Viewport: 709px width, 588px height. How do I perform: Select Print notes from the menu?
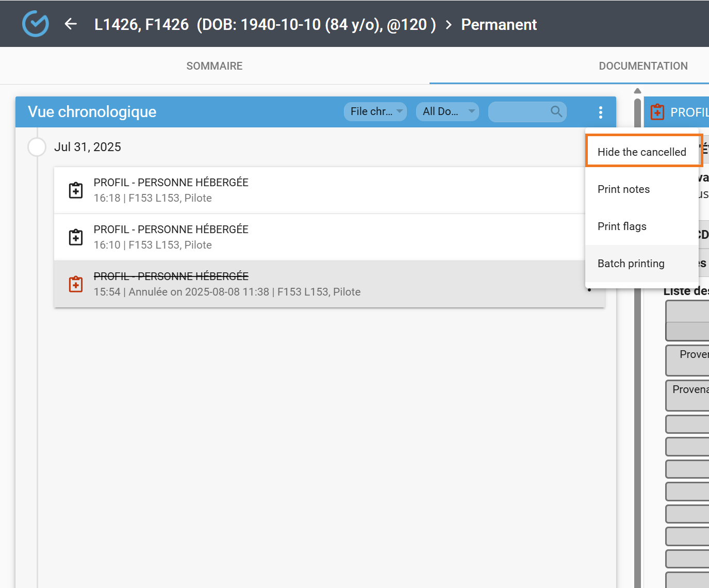623,189
